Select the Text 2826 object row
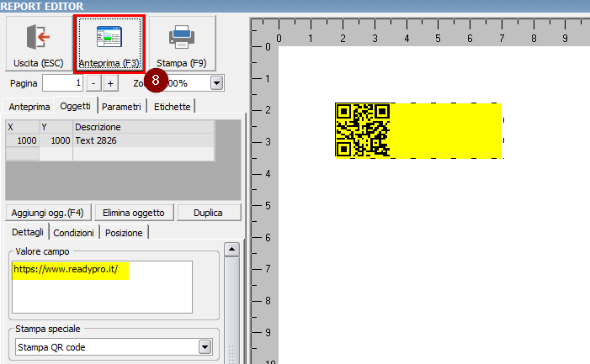Screen dimensions: 590x364 tap(109, 140)
